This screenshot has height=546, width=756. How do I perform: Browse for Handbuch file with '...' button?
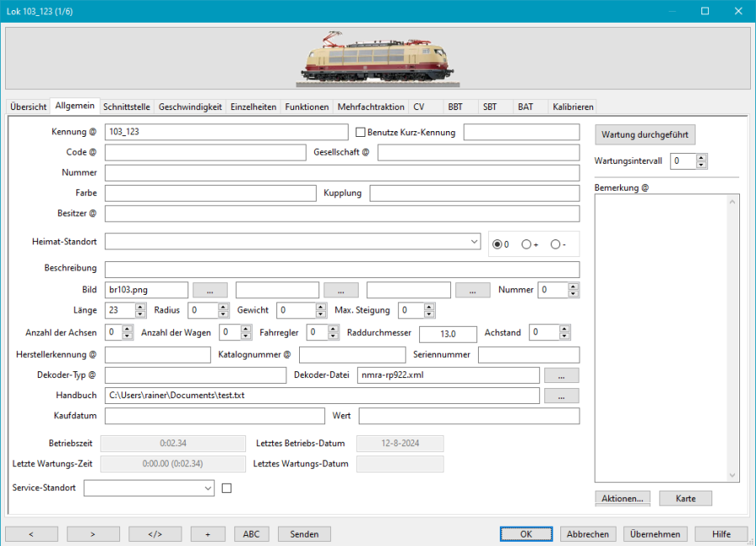coord(561,396)
